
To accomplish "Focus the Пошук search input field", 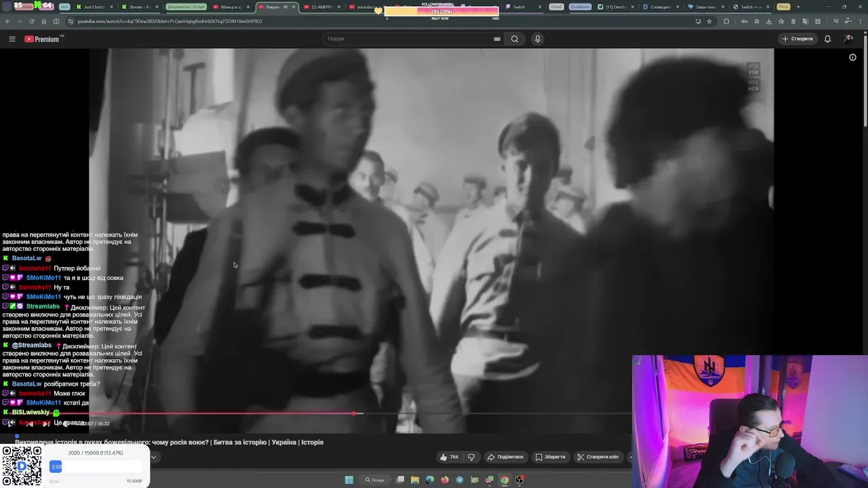I will 409,39.
